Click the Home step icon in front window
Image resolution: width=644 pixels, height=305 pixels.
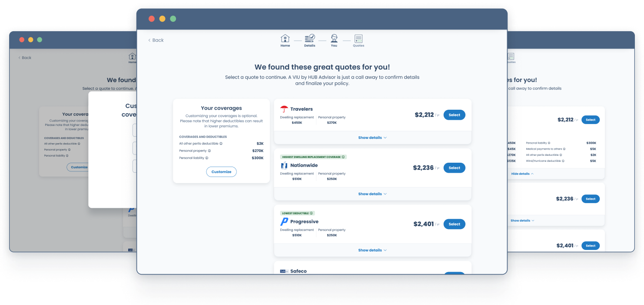285,39
